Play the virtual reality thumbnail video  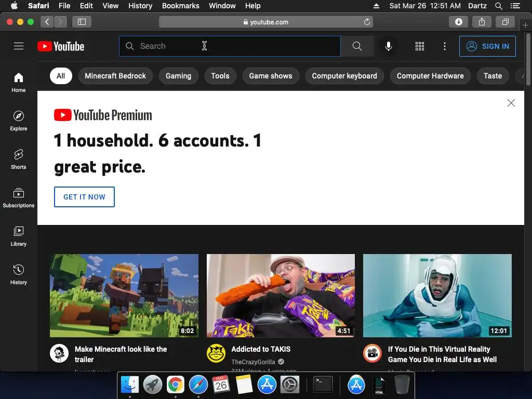click(x=437, y=296)
